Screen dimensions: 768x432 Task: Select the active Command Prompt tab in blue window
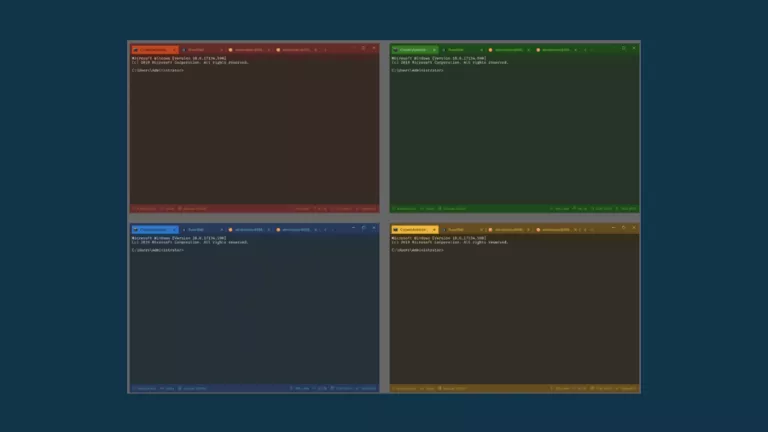(x=155, y=230)
